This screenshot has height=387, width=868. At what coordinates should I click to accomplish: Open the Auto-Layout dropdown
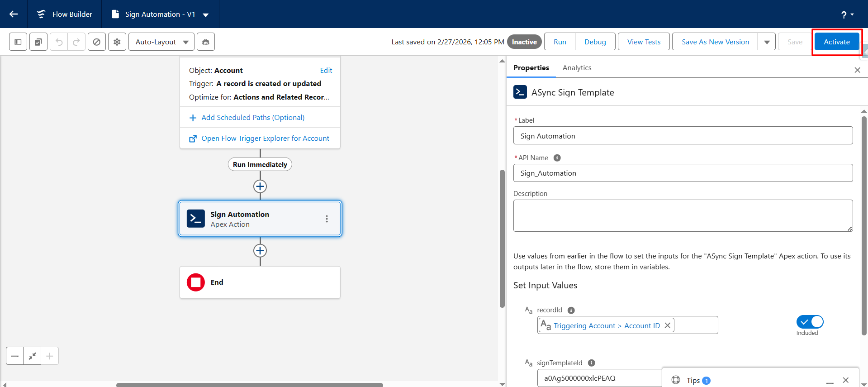tap(161, 42)
